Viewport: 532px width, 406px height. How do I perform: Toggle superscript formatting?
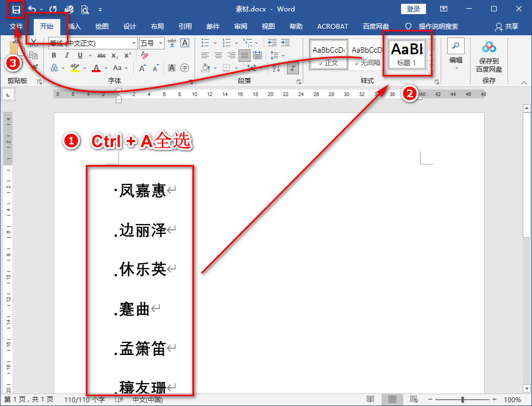pyautogui.click(x=127, y=55)
